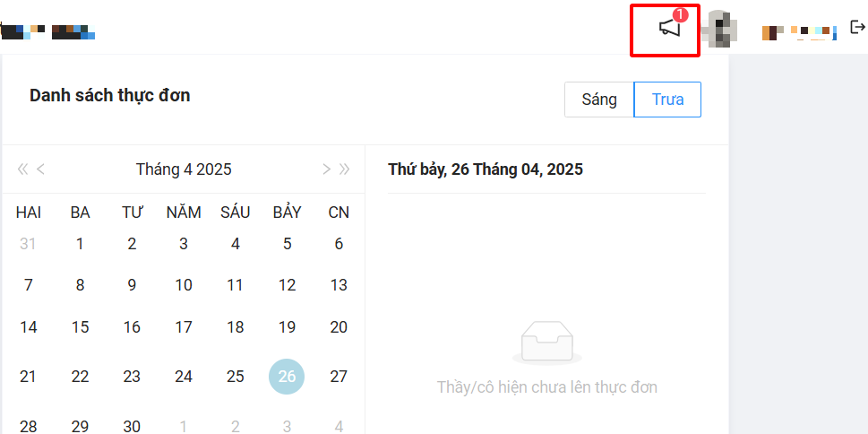Screen dimensions: 868x434
Task: Open the Tháng 4 2025 month picker
Action: coord(184,169)
